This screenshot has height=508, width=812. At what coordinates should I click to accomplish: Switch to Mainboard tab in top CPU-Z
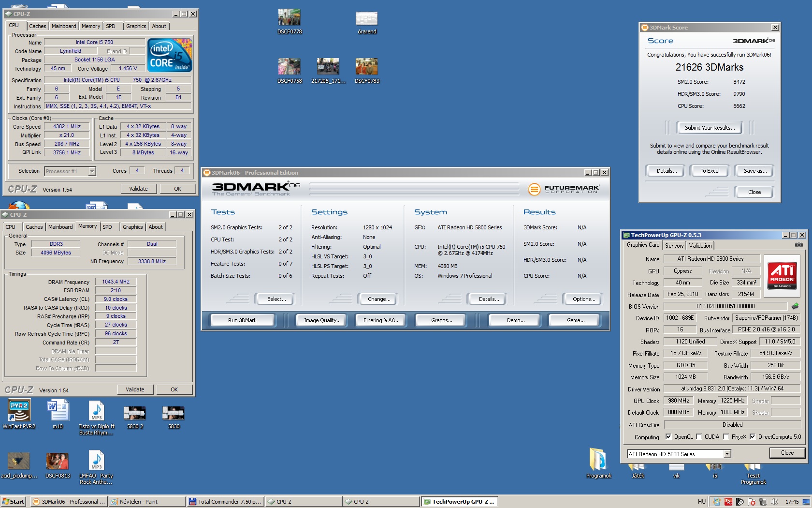(64, 26)
